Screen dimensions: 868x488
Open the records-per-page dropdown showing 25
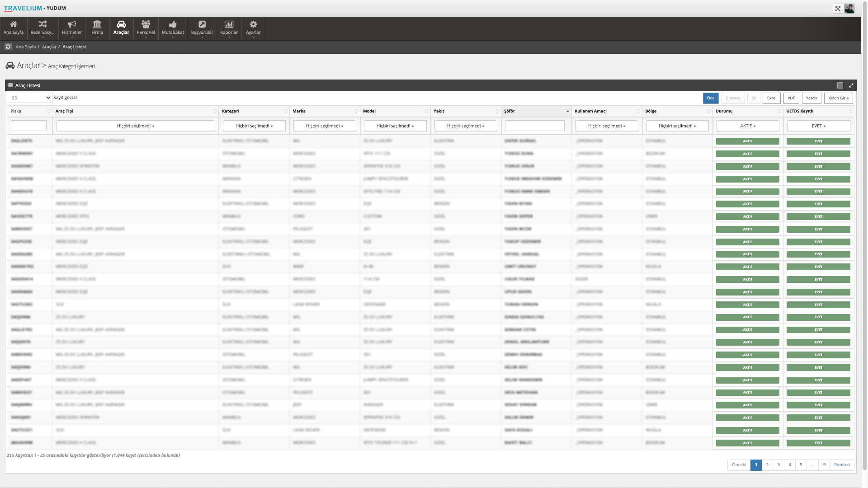click(30, 98)
